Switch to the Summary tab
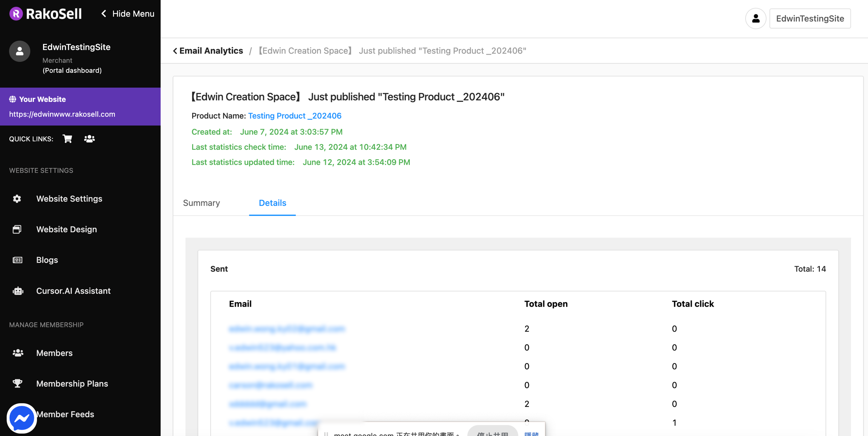 (x=202, y=203)
